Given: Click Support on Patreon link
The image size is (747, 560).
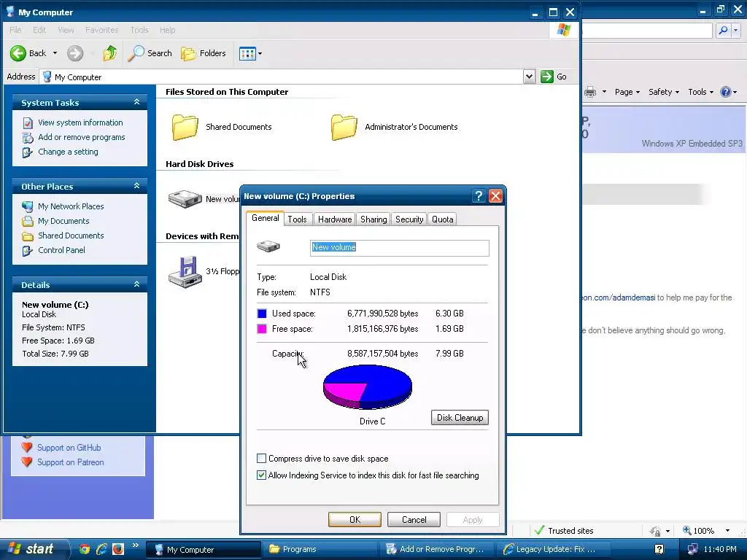Looking at the screenshot, I should tap(71, 462).
